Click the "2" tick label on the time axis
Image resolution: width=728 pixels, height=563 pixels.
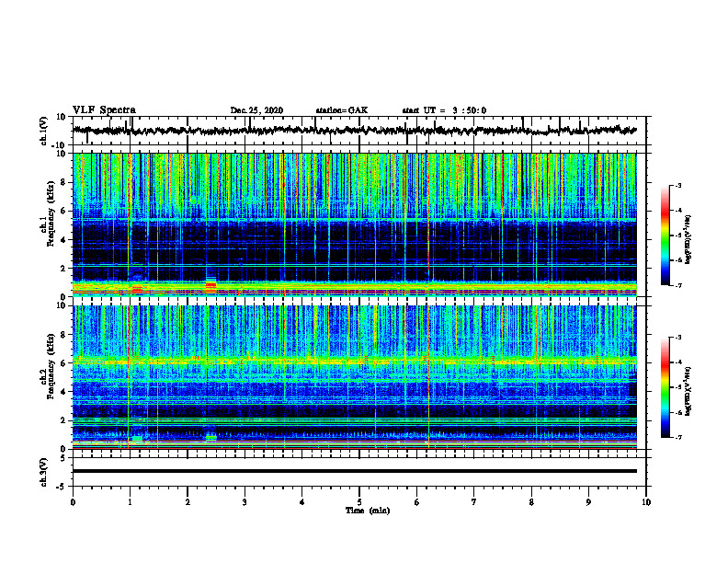pyautogui.click(x=188, y=502)
